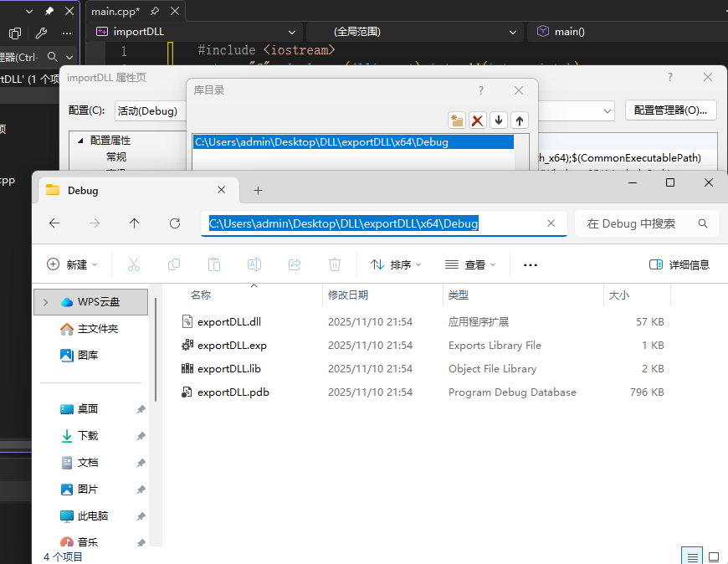Click the wrench properties icon in Solution Explorer
The width and height of the screenshot is (728, 564).
[41, 33]
